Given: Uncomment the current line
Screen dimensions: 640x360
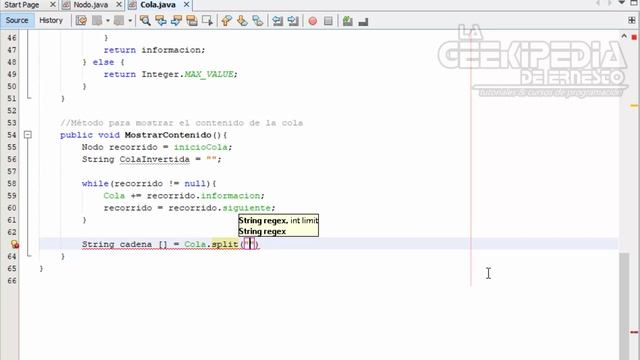Looking at the screenshot, I should (x=363, y=21).
